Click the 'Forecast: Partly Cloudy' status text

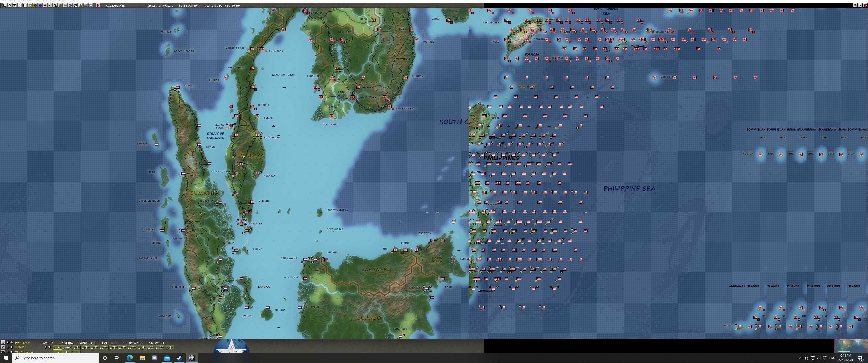click(160, 6)
